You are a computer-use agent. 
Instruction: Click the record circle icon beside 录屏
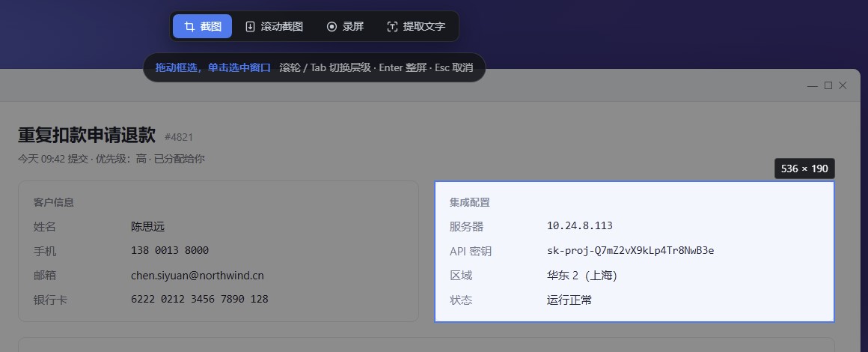[331, 27]
